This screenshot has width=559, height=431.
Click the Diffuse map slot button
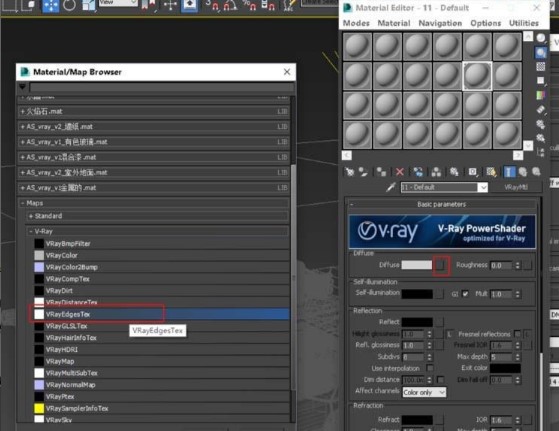[441, 265]
